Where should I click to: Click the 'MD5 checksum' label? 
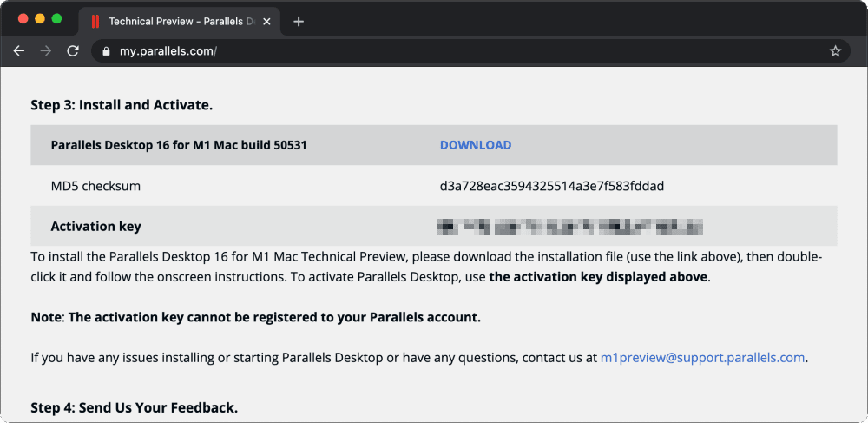95,186
